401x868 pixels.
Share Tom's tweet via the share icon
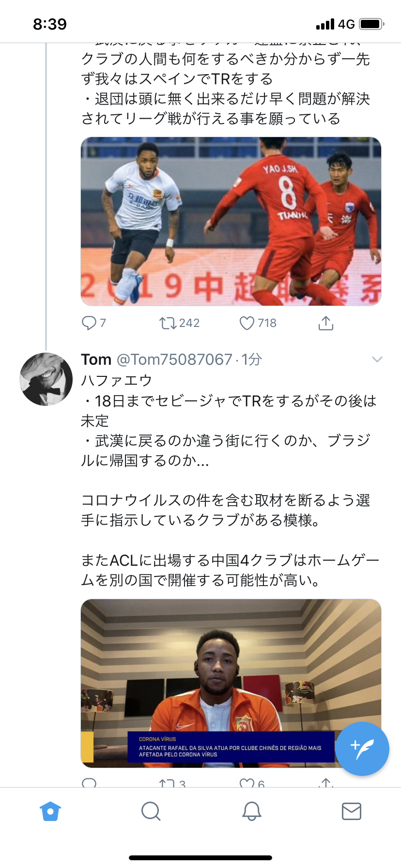point(326,782)
